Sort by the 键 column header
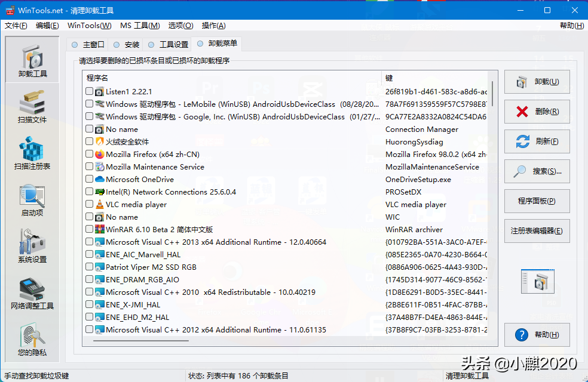588x382 pixels. (x=435, y=78)
